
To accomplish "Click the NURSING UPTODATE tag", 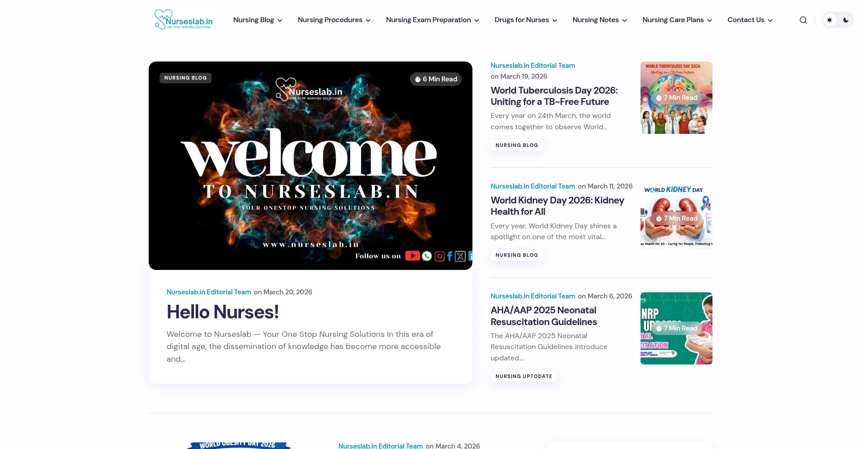I will [x=524, y=376].
